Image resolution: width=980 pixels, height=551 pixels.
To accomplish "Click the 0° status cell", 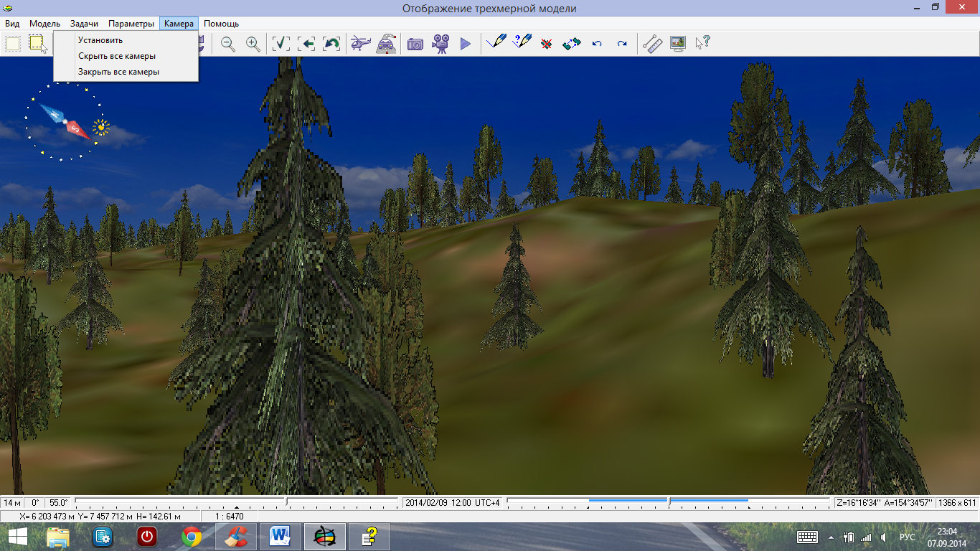I will point(35,503).
